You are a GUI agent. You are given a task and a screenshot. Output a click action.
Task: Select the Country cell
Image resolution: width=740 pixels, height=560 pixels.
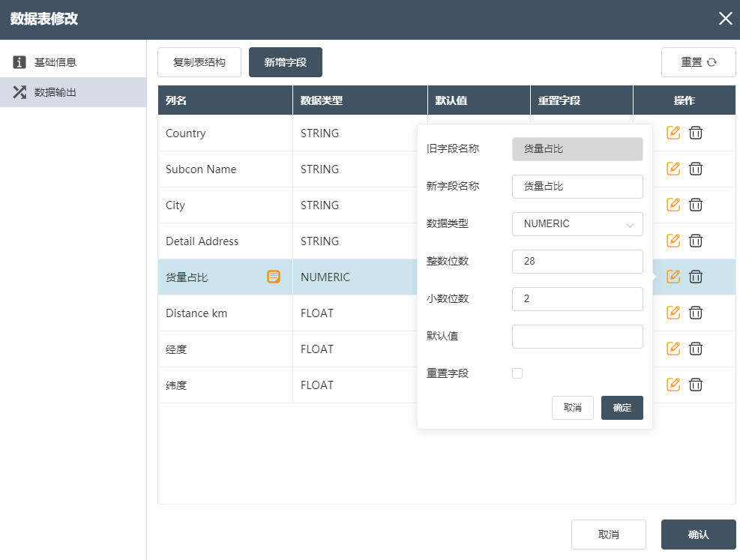click(x=225, y=133)
